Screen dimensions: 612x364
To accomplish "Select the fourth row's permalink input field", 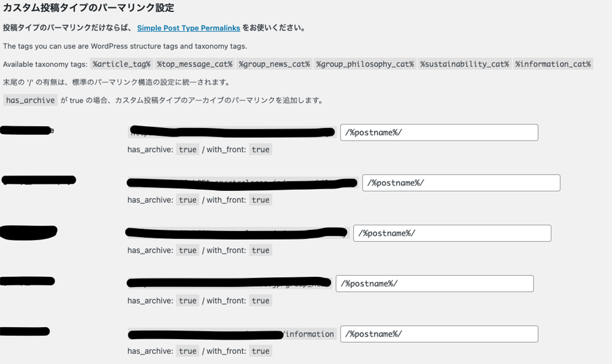I will [x=434, y=283].
